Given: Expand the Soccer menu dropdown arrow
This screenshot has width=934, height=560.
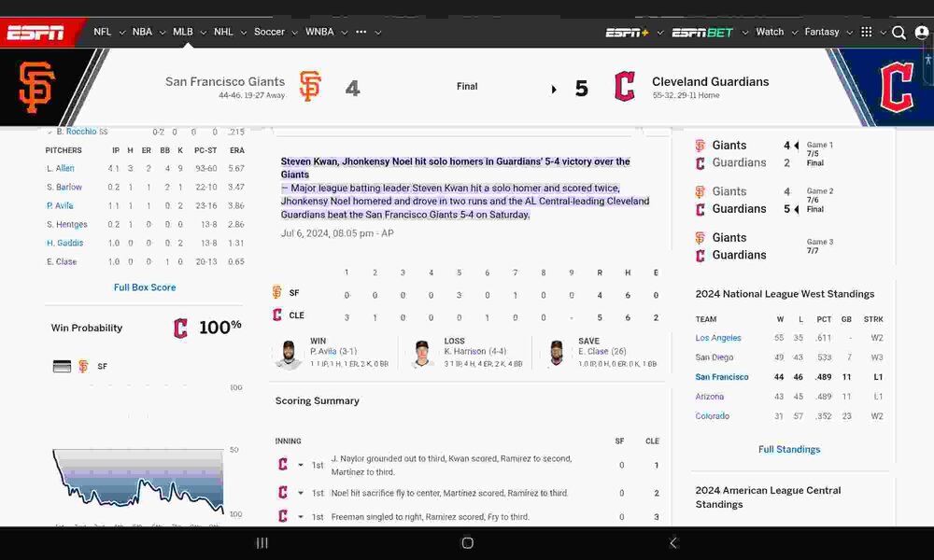Looking at the screenshot, I should pos(294,33).
